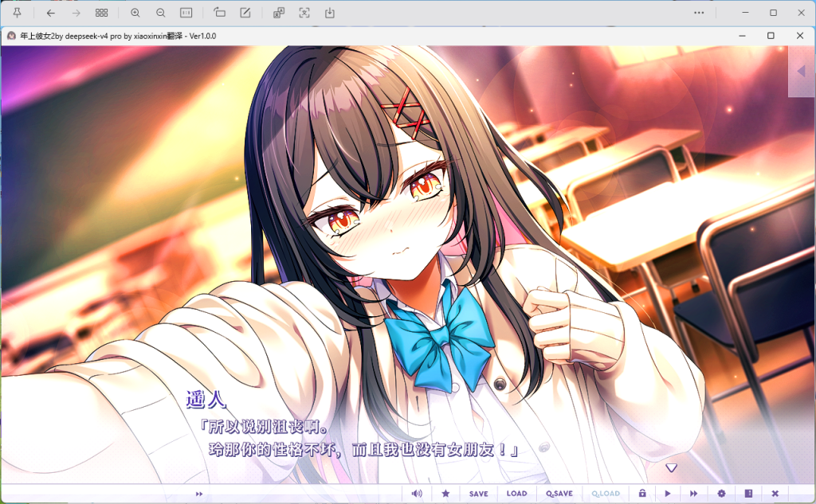This screenshot has height=504, width=816.
Task: Toggle the text window lock
Action: [642, 494]
